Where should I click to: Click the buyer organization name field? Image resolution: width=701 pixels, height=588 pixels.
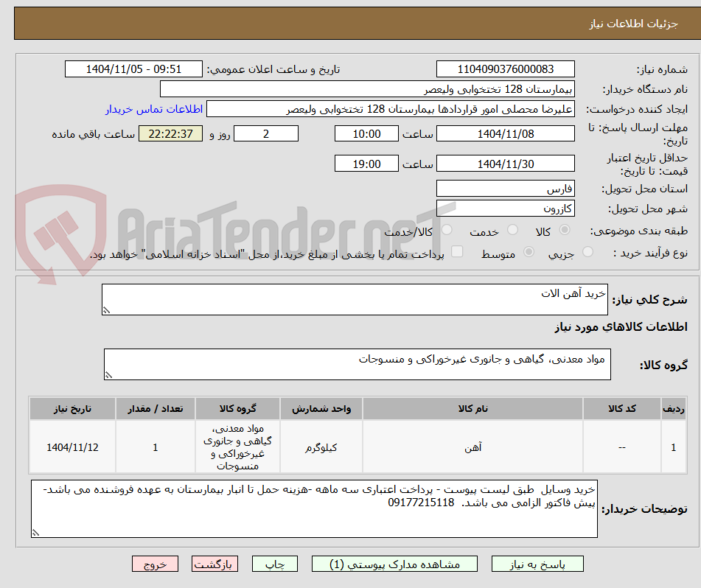pyautogui.click(x=367, y=89)
